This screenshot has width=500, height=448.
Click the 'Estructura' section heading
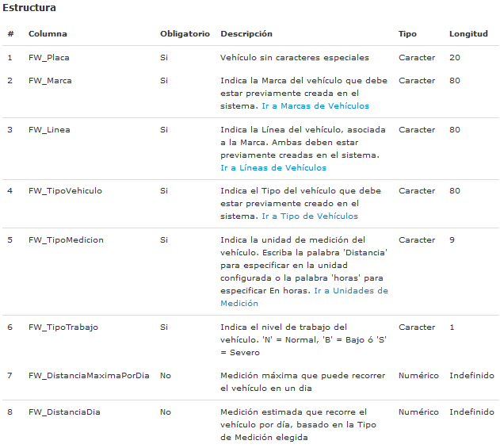[x=29, y=7]
